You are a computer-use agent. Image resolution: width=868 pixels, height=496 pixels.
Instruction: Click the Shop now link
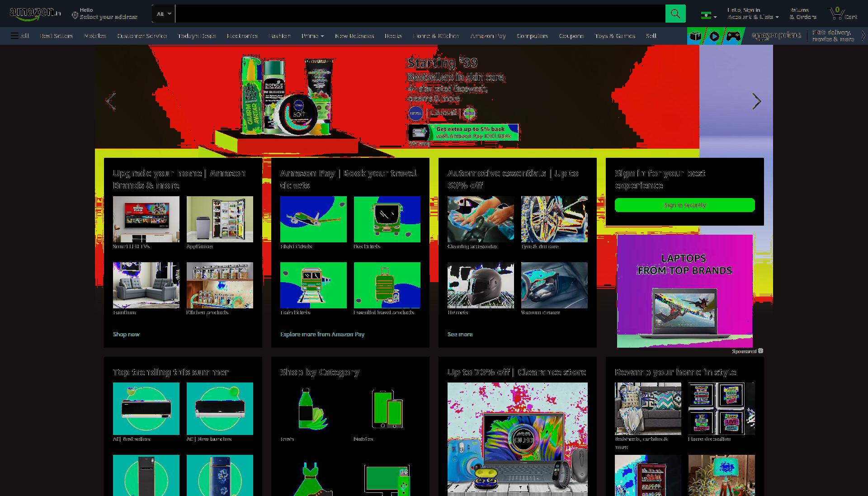(x=126, y=334)
